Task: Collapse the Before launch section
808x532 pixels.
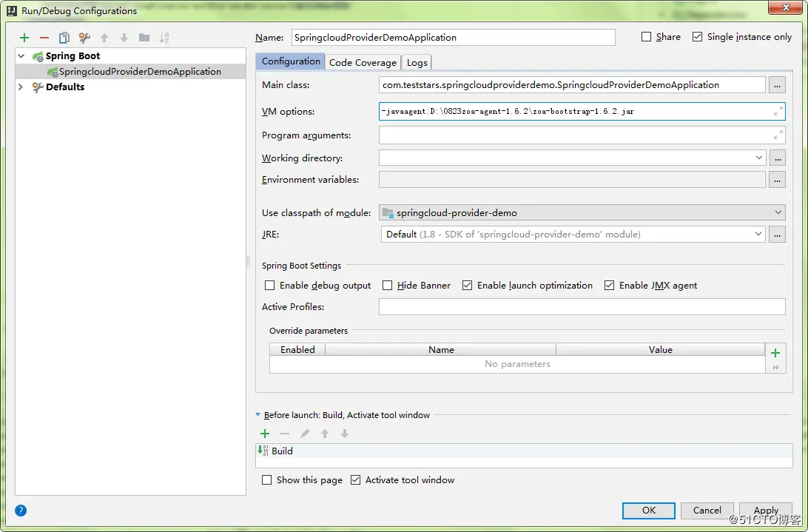Action: pyautogui.click(x=258, y=414)
